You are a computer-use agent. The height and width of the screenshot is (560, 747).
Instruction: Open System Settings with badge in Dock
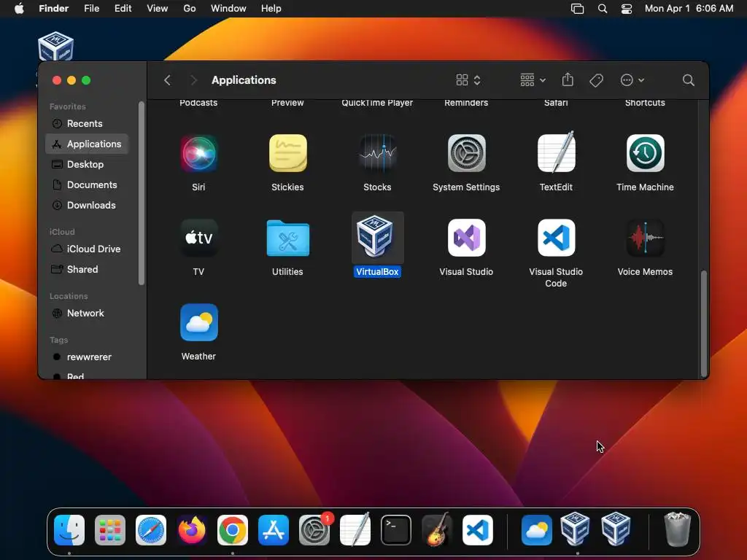314,530
